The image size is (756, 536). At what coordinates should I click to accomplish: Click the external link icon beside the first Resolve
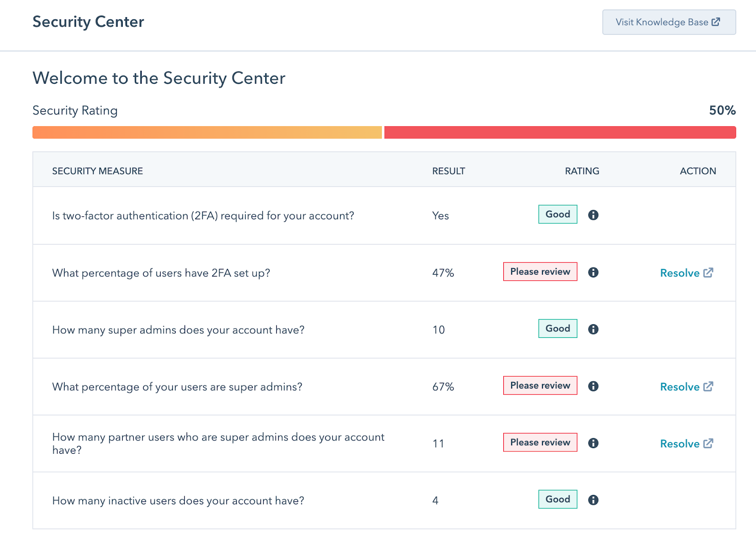click(709, 273)
